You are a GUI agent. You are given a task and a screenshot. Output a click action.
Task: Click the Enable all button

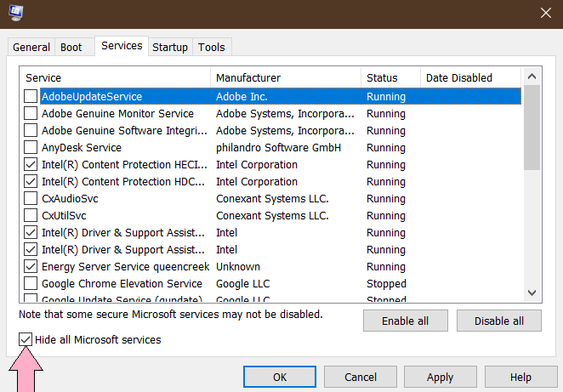[406, 321]
